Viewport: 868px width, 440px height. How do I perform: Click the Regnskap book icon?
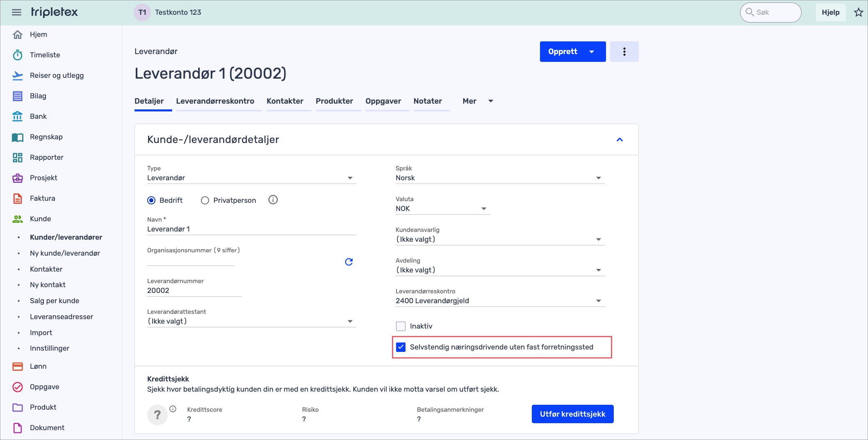[18, 137]
